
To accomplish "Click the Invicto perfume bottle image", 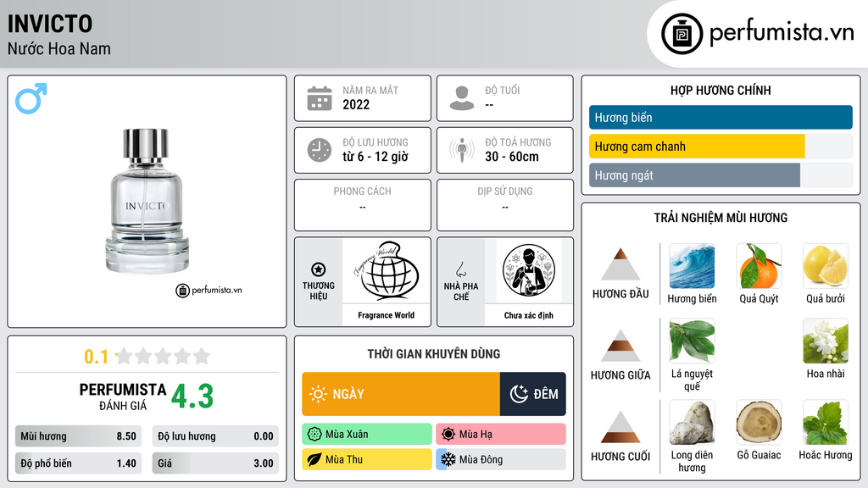I will coord(147,201).
